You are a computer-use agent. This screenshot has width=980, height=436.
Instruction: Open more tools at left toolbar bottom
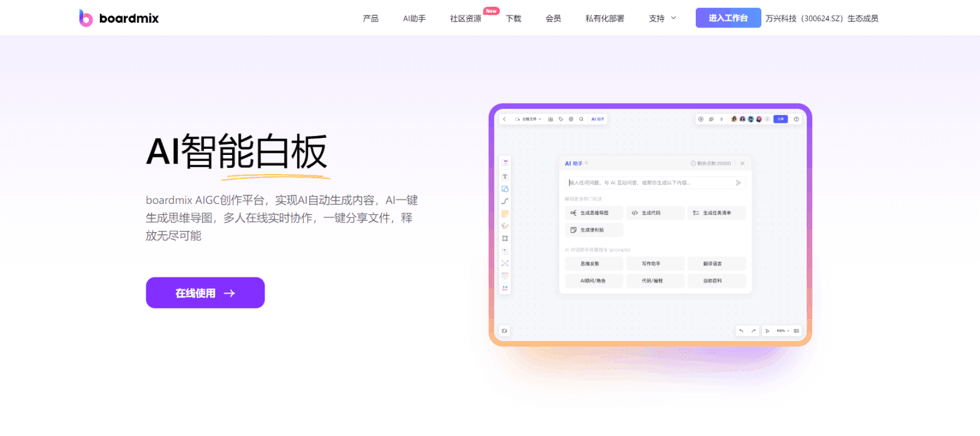(x=505, y=288)
